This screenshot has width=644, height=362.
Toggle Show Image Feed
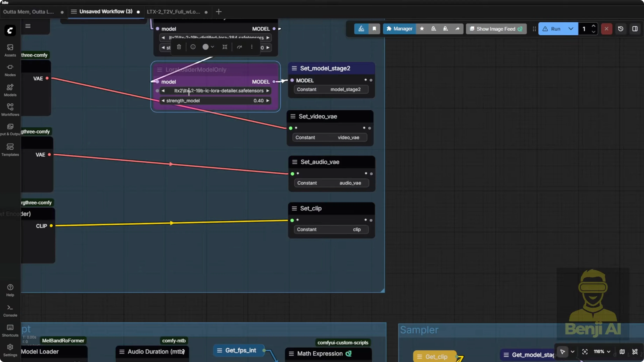click(496, 29)
